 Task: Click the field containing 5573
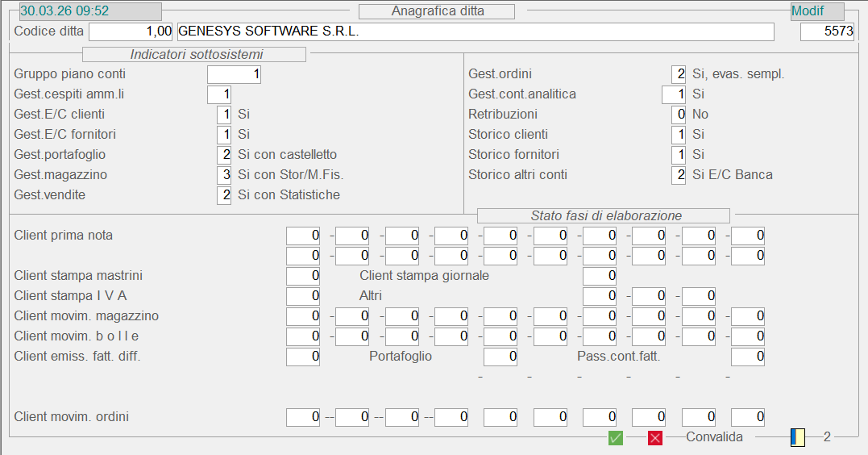tap(826, 31)
